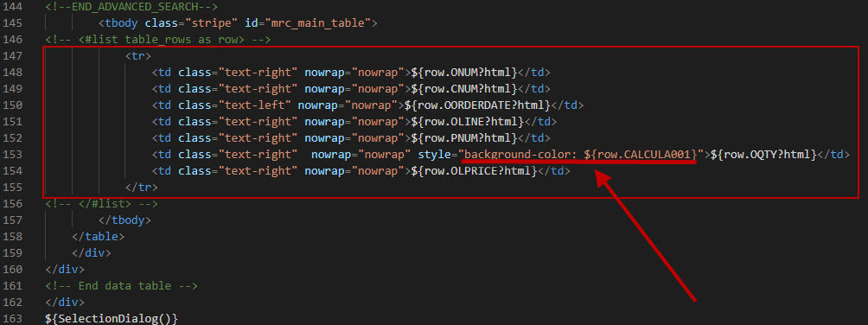Click ${row.PNUM?html} expression
Image resolution: width=868 pixels, height=325 pixels.
[464, 137]
